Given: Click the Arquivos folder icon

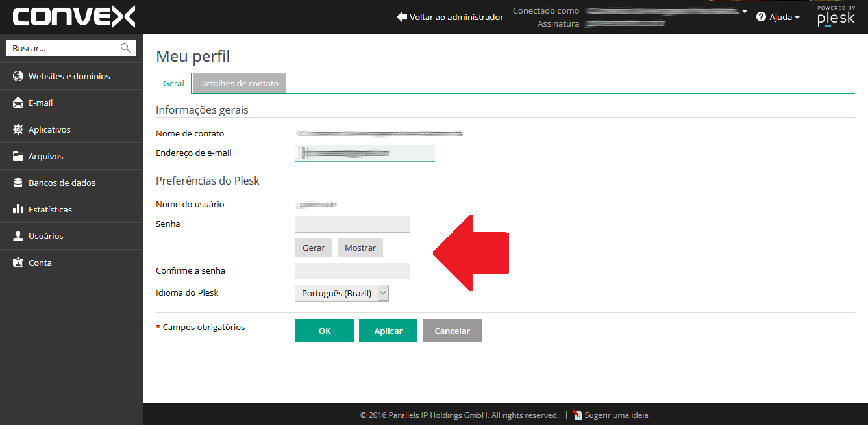Looking at the screenshot, I should [x=18, y=156].
